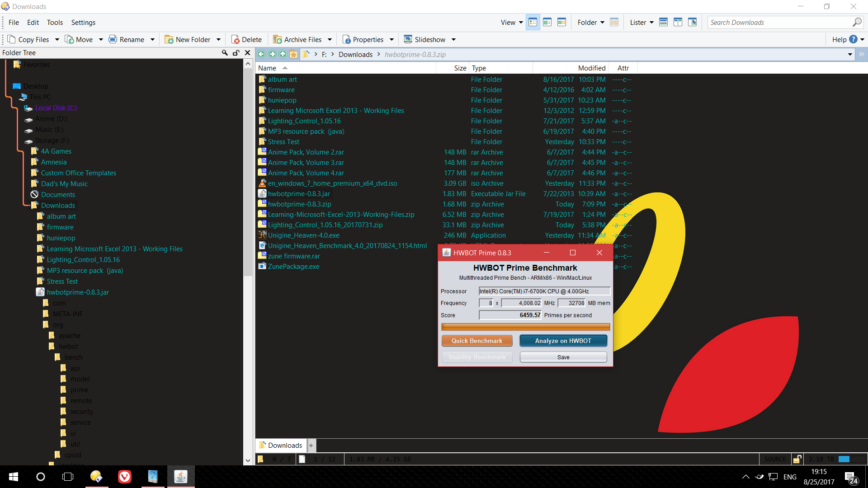
Task: Open the Action Center notifications icon
Action: (x=851, y=477)
